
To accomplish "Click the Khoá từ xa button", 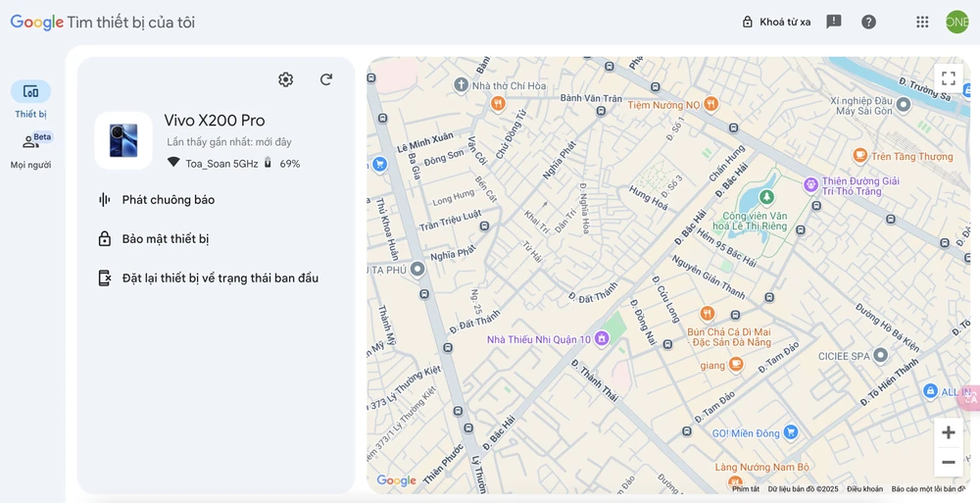I will click(x=776, y=22).
